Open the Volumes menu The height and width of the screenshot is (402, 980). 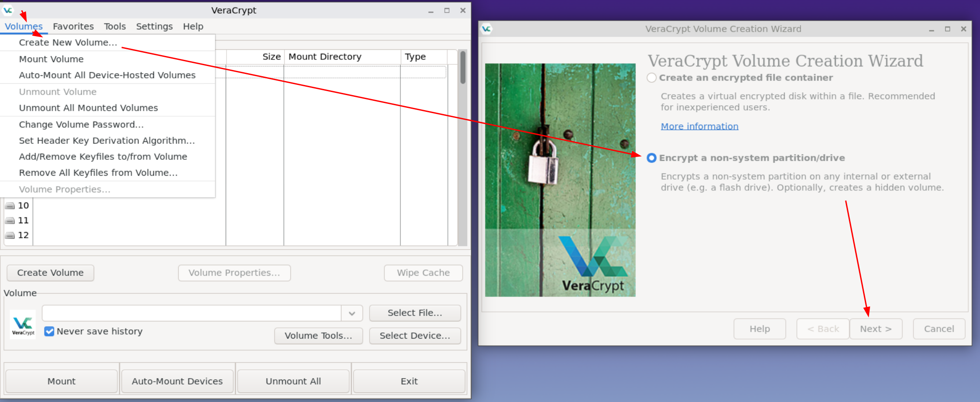pos(24,26)
